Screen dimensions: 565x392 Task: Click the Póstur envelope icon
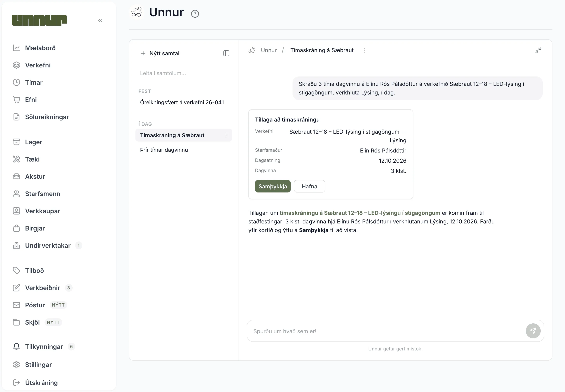tap(16, 305)
